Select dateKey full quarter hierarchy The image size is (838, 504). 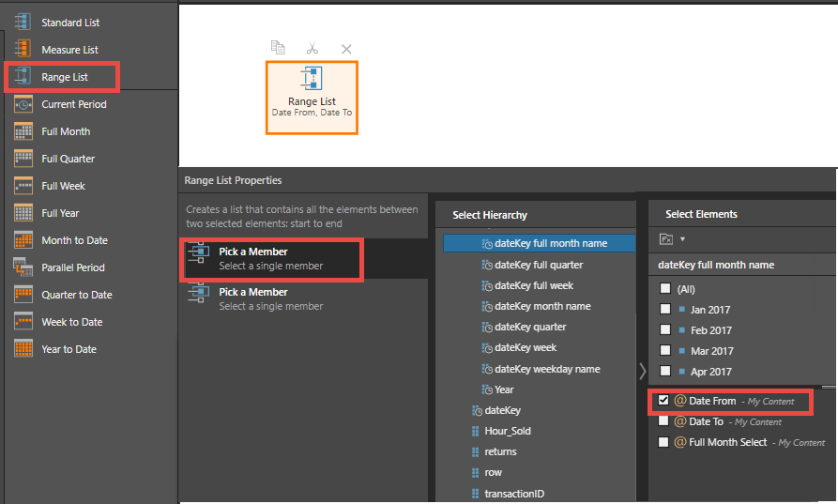click(540, 265)
